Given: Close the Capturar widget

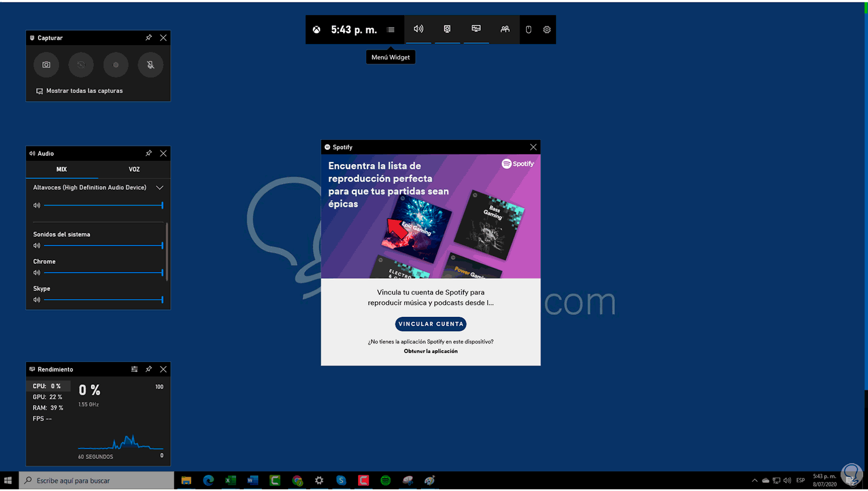Looking at the screenshot, I should click(163, 38).
